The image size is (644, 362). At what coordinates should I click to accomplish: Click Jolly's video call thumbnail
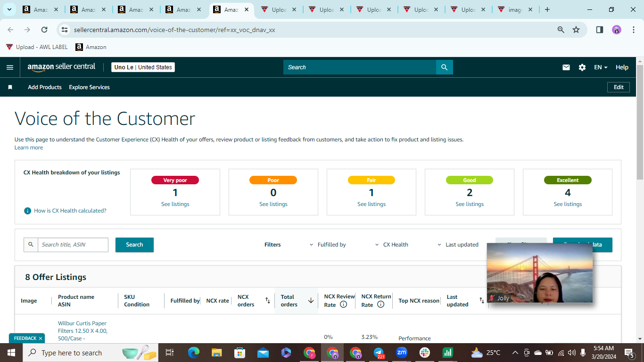point(539,273)
